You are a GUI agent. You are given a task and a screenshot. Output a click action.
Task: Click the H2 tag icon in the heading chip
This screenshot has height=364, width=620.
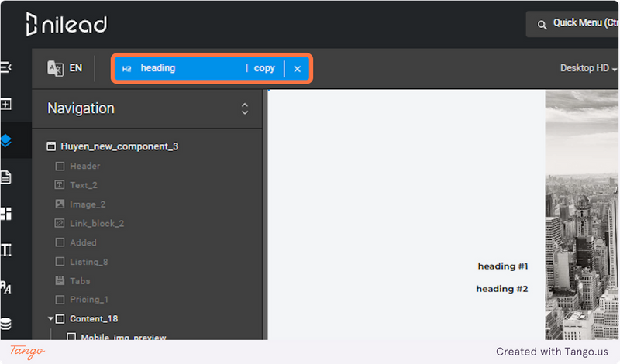(x=126, y=69)
